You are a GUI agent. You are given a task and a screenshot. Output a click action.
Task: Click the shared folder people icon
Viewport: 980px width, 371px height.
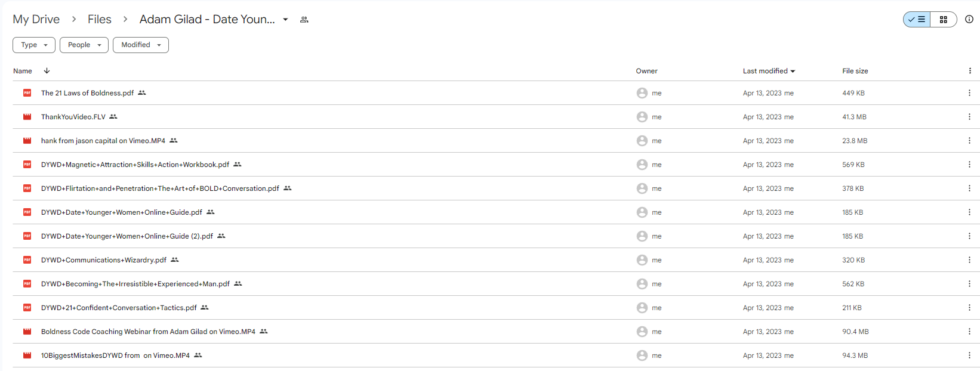(304, 20)
